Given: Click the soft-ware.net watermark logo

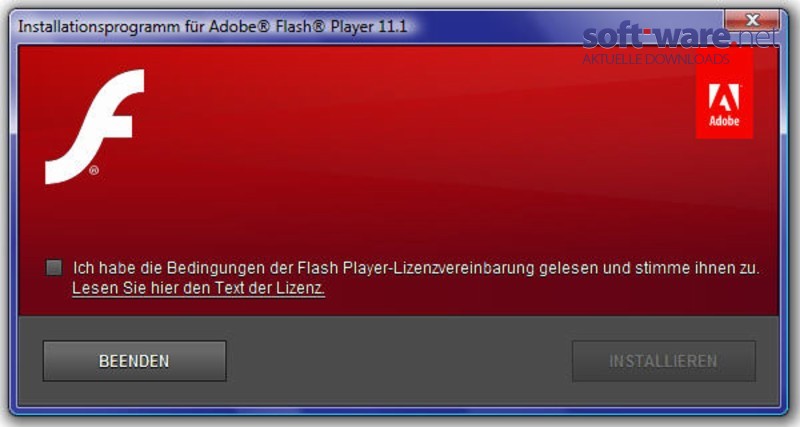Looking at the screenshot, I should coord(680,37).
